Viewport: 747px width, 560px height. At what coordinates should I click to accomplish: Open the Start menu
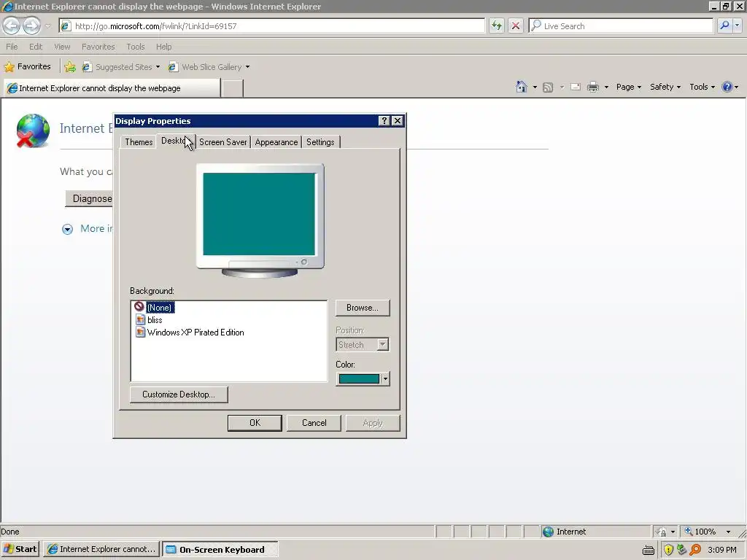coord(20,550)
